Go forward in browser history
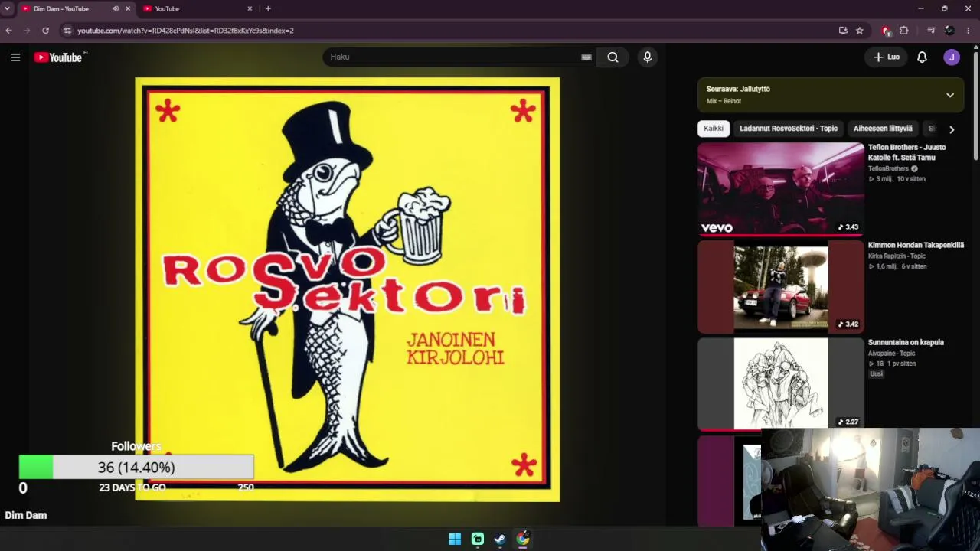Image resolution: width=980 pixels, height=551 pixels. coord(27,31)
